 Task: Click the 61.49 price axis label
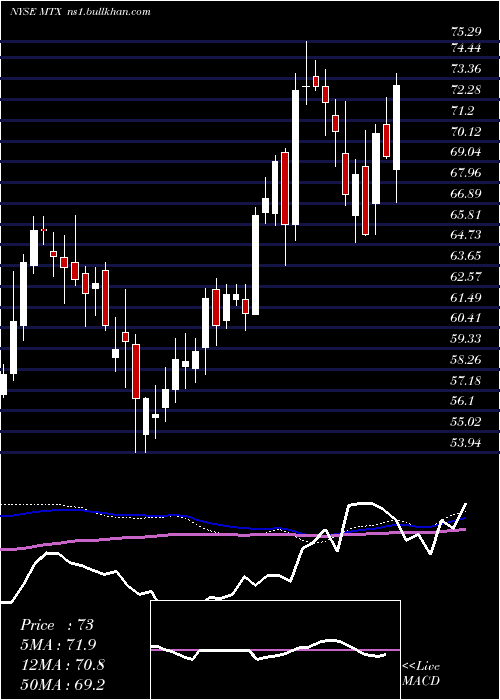pos(466,297)
